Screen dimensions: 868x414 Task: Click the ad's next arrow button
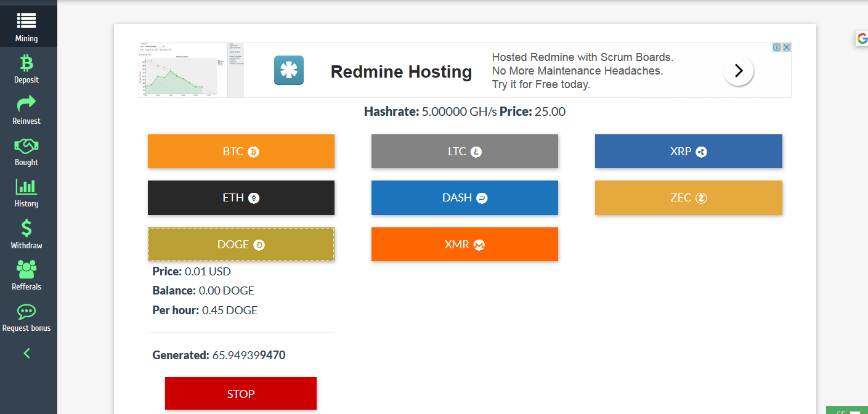point(738,71)
